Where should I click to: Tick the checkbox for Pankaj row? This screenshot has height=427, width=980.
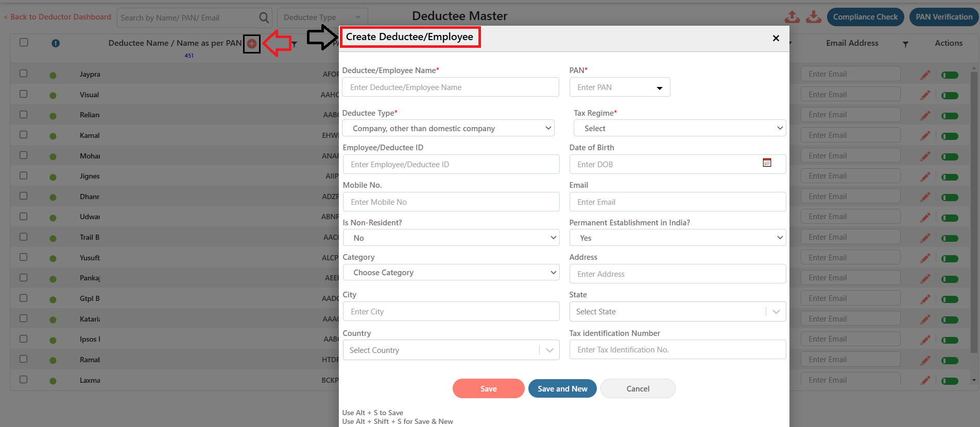(x=24, y=277)
